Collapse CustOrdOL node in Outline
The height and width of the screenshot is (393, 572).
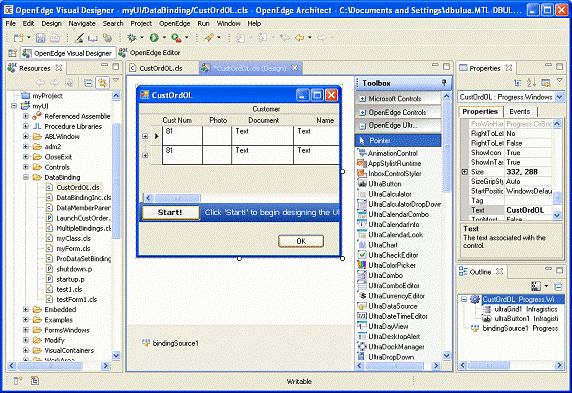[464, 300]
